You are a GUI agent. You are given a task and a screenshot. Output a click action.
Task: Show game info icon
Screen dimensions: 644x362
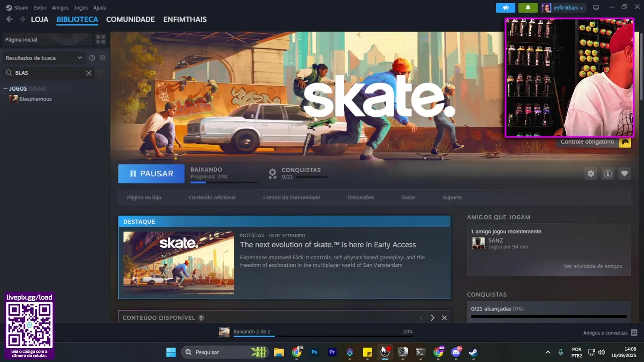[608, 173]
